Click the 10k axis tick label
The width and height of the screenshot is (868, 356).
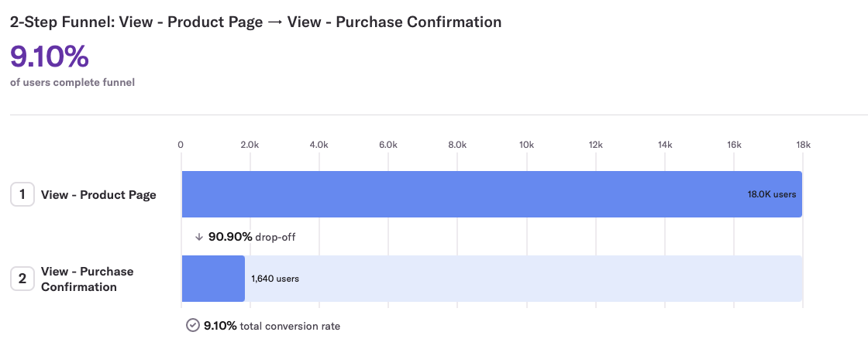point(526,145)
